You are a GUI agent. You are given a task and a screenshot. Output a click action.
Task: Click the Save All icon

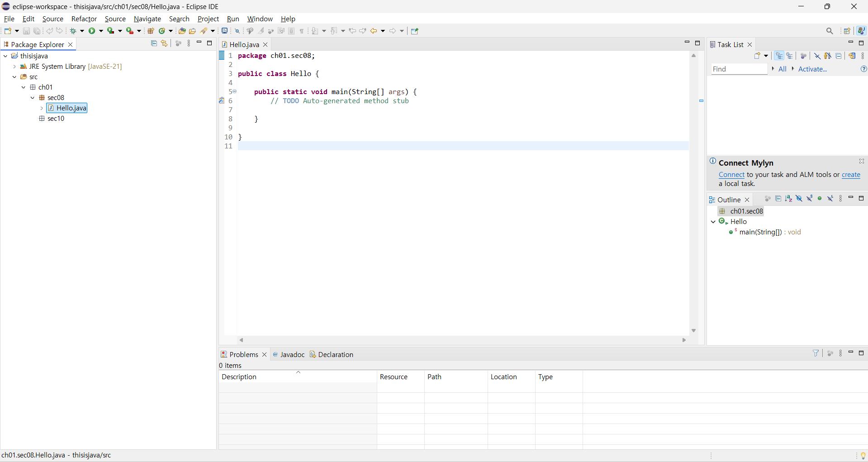[x=37, y=31]
